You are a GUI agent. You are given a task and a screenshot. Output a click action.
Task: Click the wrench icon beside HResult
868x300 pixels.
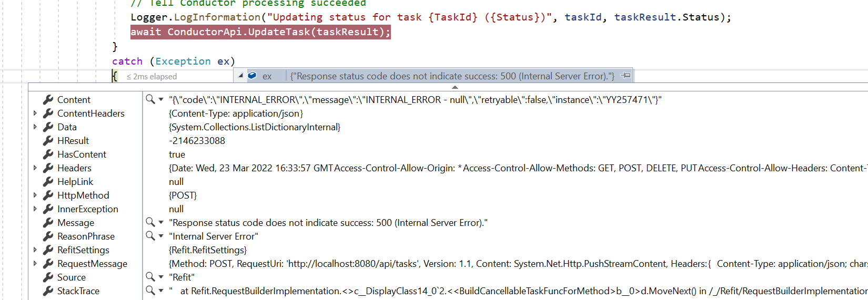click(x=48, y=140)
